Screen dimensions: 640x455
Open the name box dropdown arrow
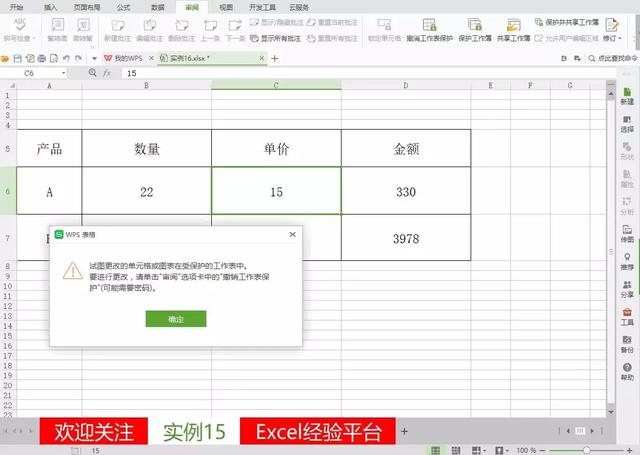pos(64,73)
